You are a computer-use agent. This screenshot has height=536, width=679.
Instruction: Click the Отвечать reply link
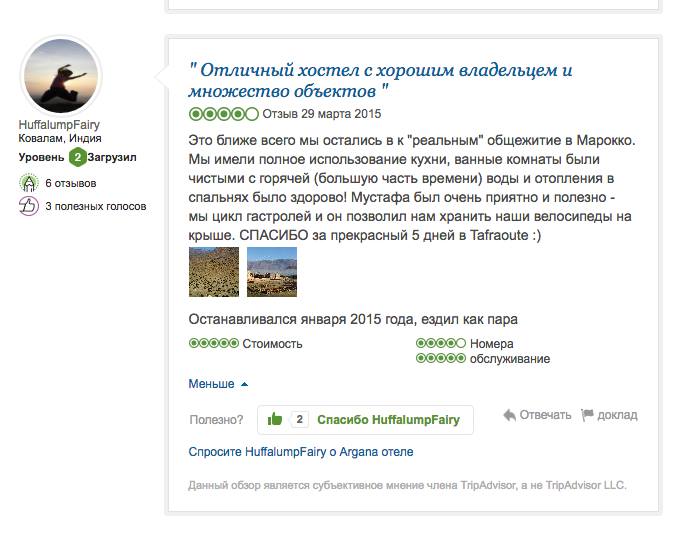pos(545,415)
